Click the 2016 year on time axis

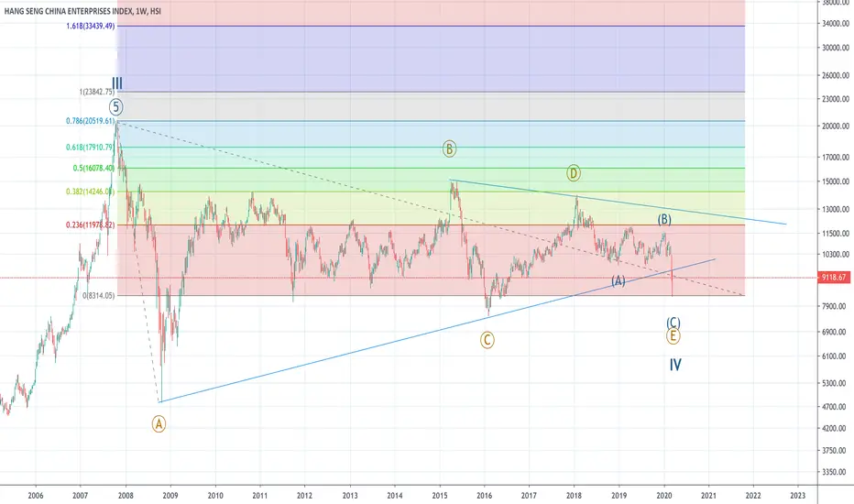pyautogui.click(x=484, y=495)
